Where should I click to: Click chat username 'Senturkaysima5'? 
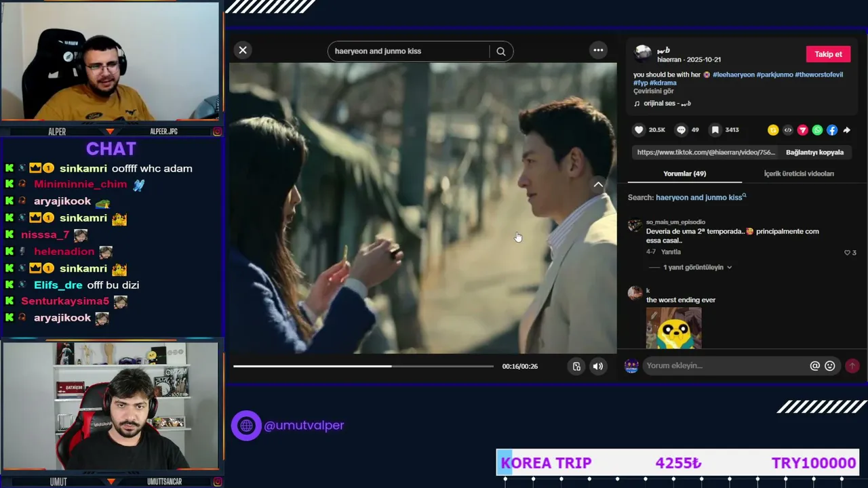[65, 301]
